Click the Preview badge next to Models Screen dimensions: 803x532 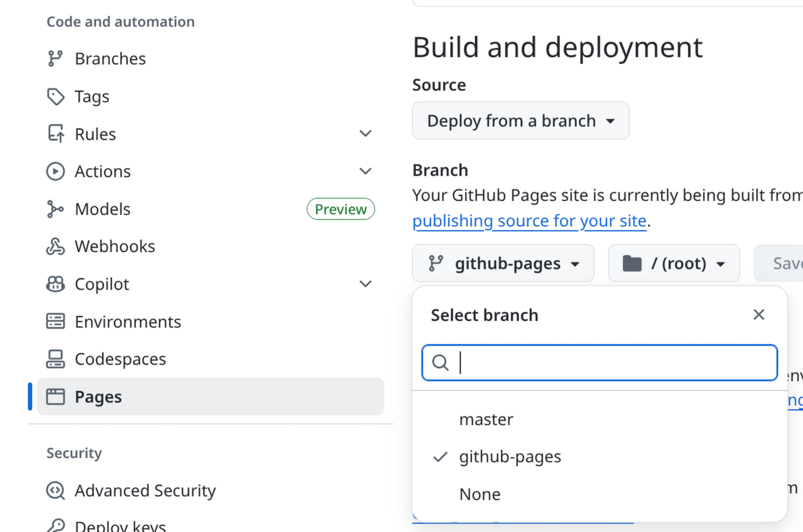341,209
